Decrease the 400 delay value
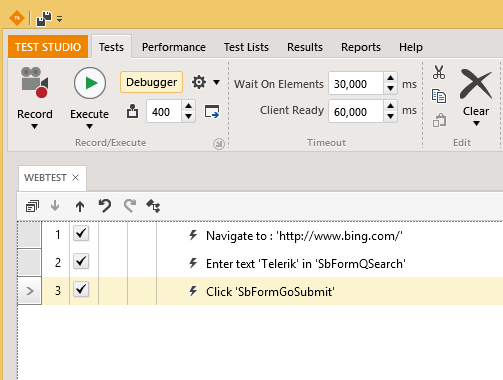The width and height of the screenshot is (503, 380). pyautogui.click(x=189, y=117)
